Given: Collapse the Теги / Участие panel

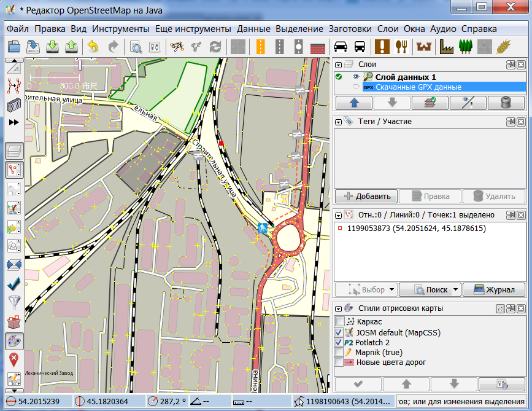Looking at the screenshot, I should [x=338, y=122].
